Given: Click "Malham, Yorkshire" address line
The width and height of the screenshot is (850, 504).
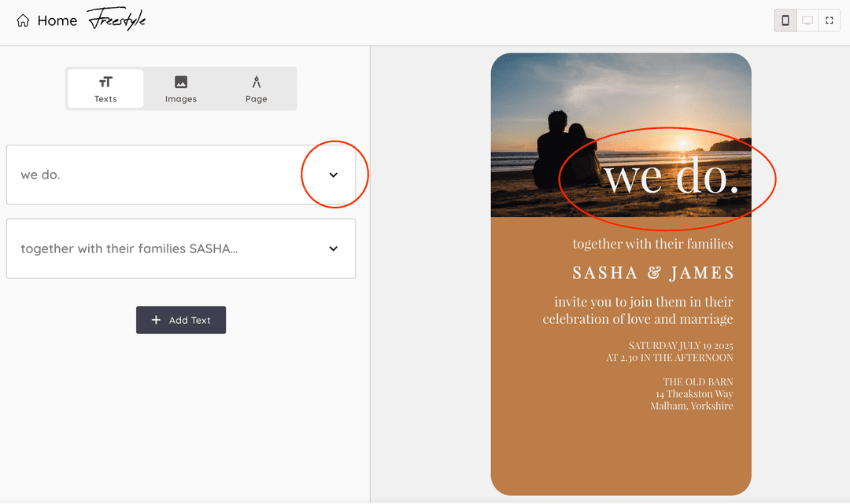Looking at the screenshot, I should coord(691,406).
